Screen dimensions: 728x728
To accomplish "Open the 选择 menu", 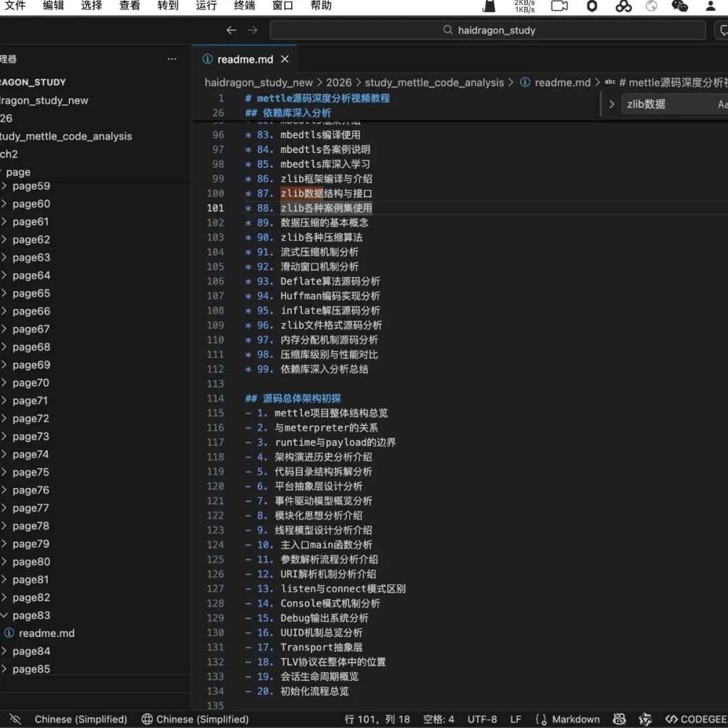I will 91,5.
